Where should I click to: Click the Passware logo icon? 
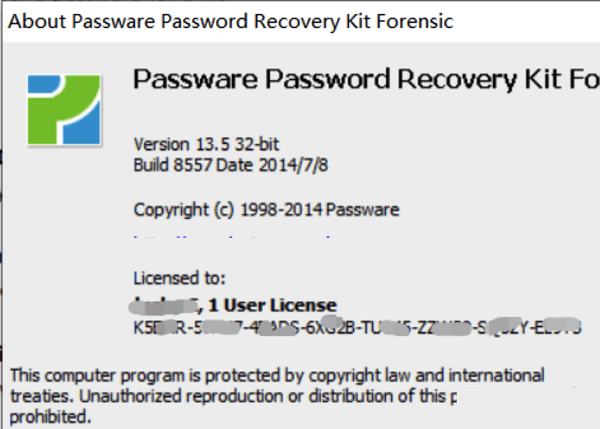(64, 110)
